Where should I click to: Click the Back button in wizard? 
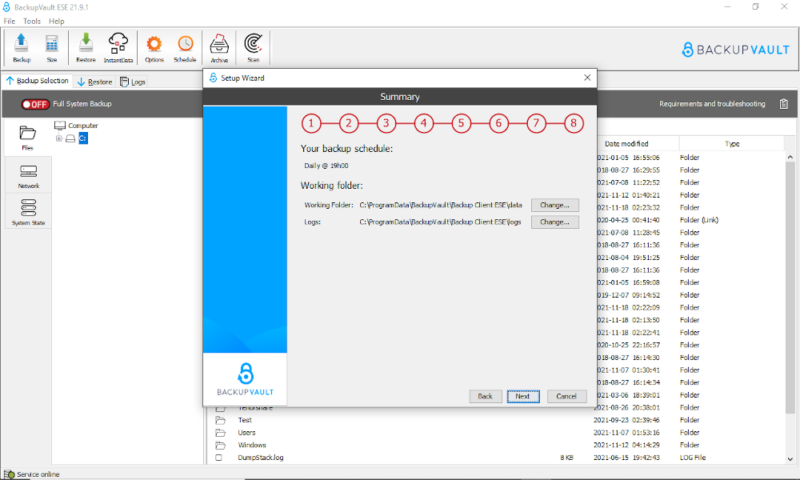click(485, 396)
